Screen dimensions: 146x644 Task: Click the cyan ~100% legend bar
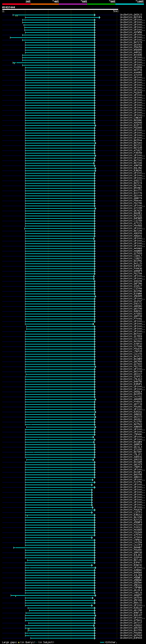tap(129, 4)
